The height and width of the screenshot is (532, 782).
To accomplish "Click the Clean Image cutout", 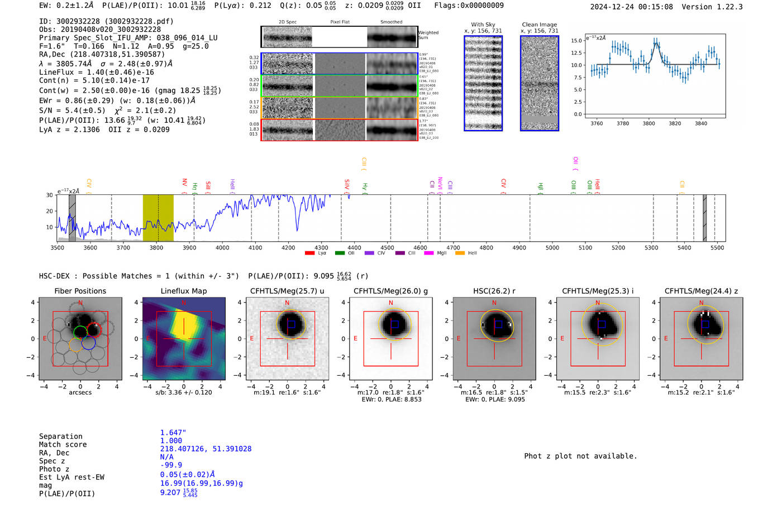I will click(540, 83).
